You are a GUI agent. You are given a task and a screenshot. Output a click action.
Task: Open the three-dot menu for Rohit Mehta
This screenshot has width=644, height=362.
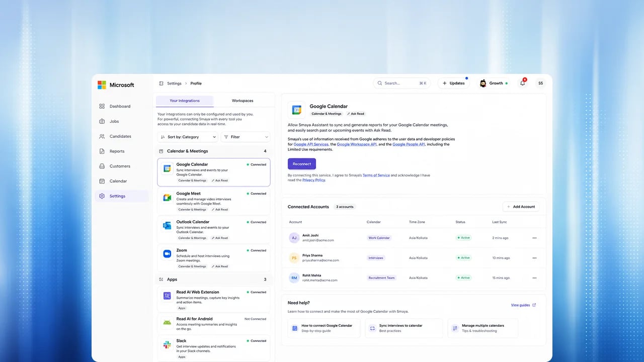534,278
